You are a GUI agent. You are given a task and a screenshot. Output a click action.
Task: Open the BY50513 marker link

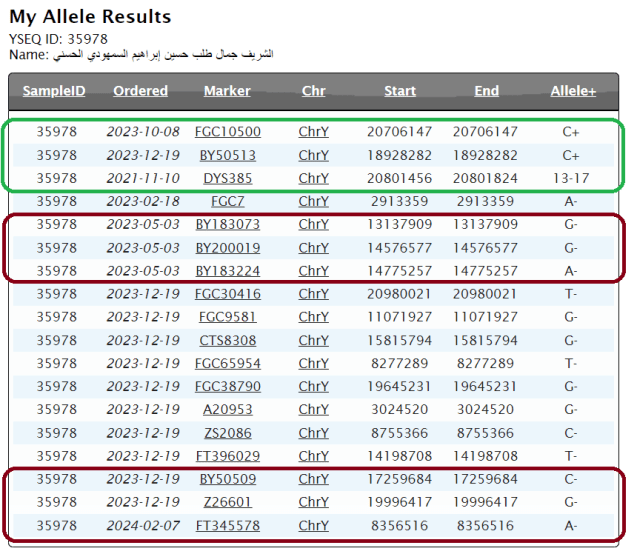click(x=227, y=155)
